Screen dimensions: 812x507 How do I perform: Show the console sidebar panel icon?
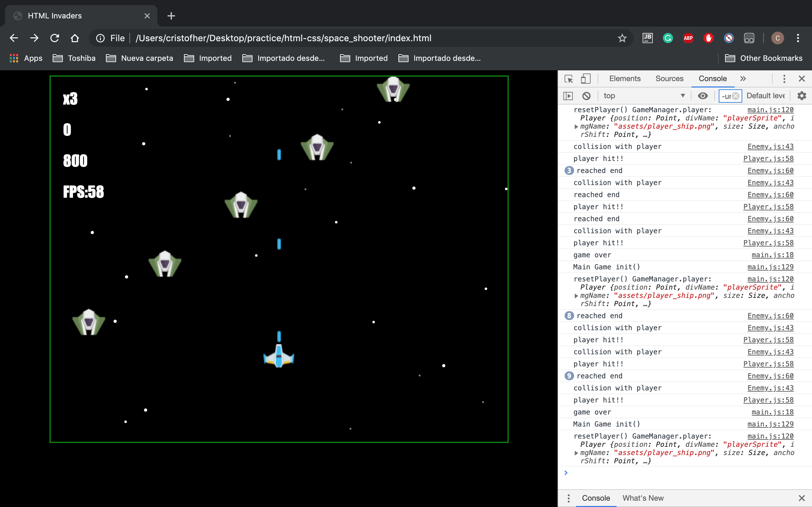pos(568,96)
